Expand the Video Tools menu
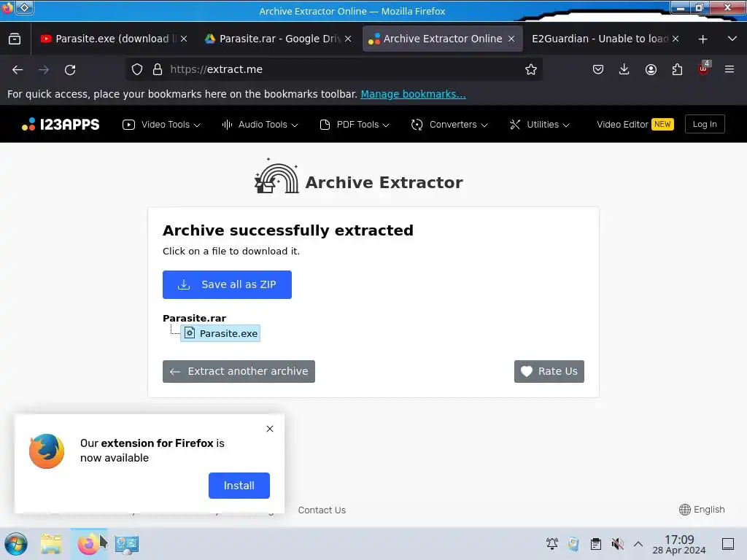This screenshot has height=560, width=747. tap(161, 124)
